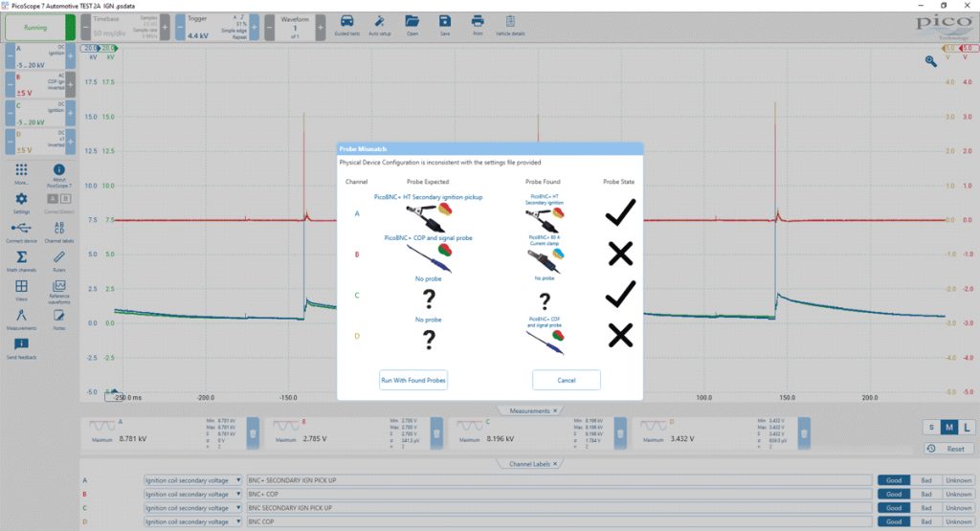Click Send feedback icon

click(21, 348)
